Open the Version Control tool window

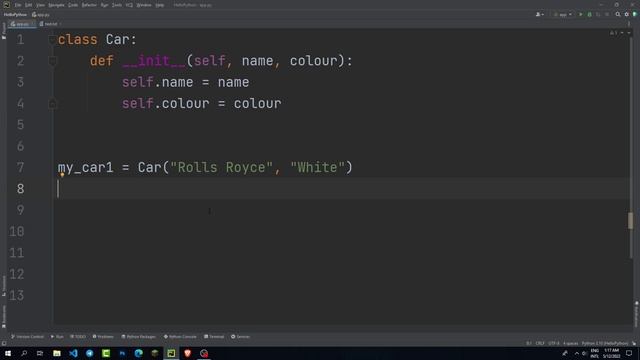click(x=27, y=337)
